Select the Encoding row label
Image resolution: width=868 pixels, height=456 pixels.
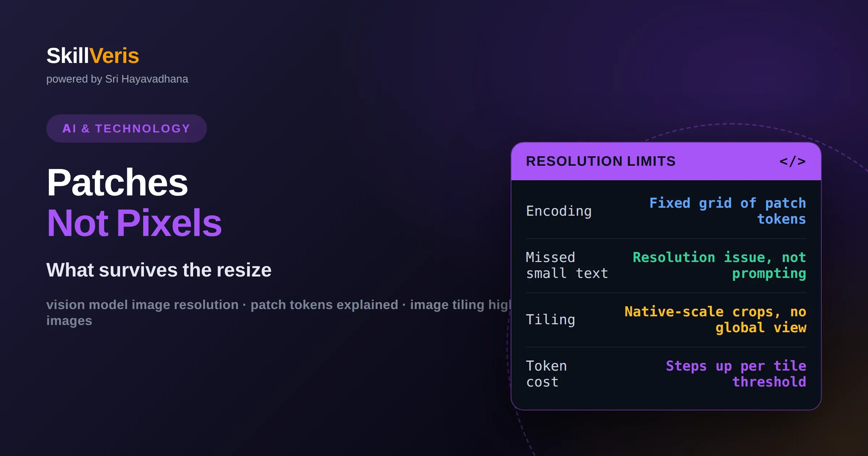pos(559,211)
